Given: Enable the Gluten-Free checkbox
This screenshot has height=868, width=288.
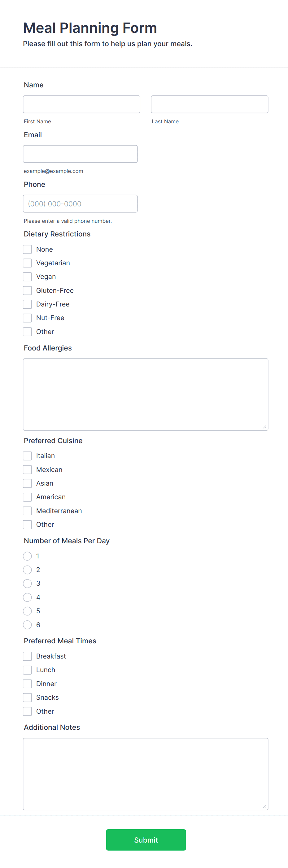Looking at the screenshot, I should click(27, 290).
